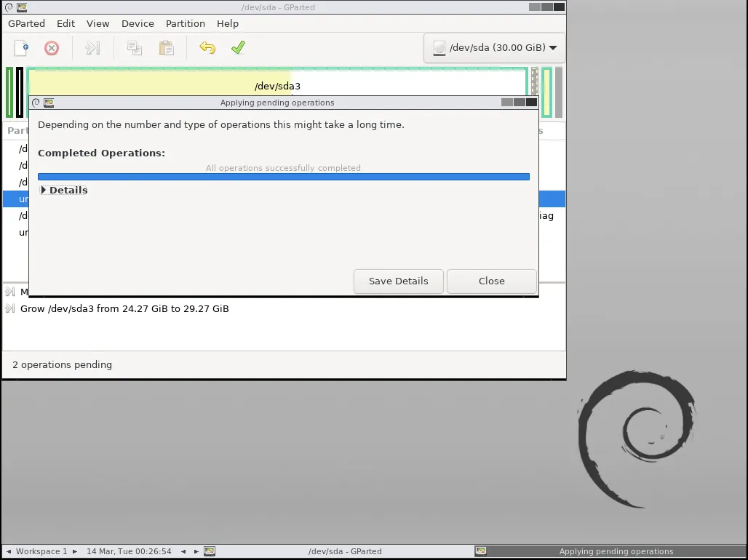This screenshot has width=748, height=560.
Task: Click the Copy partition toolbar icon
Action: (x=135, y=48)
